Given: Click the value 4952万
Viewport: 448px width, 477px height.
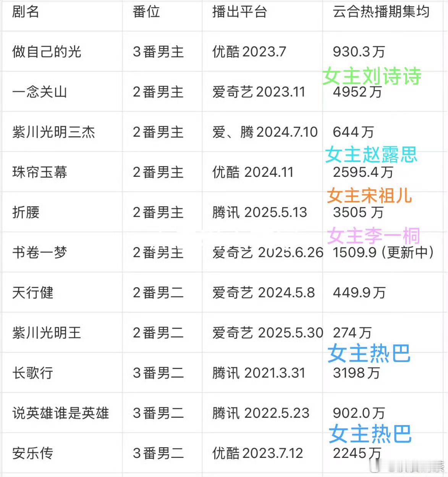Looking at the screenshot, I should click(357, 92).
